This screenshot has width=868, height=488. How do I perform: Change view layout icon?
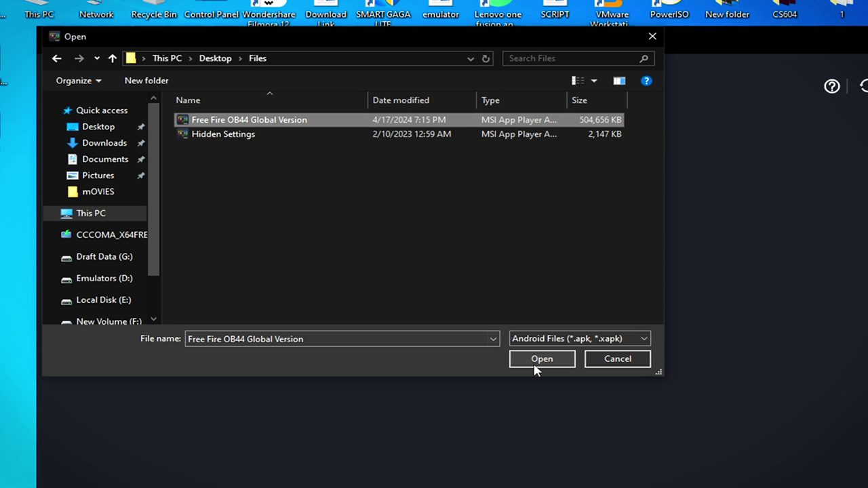coord(578,81)
